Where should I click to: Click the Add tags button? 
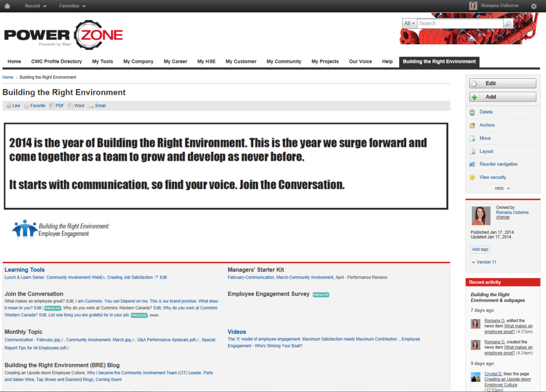pyautogui.click(x=480, y=249)
